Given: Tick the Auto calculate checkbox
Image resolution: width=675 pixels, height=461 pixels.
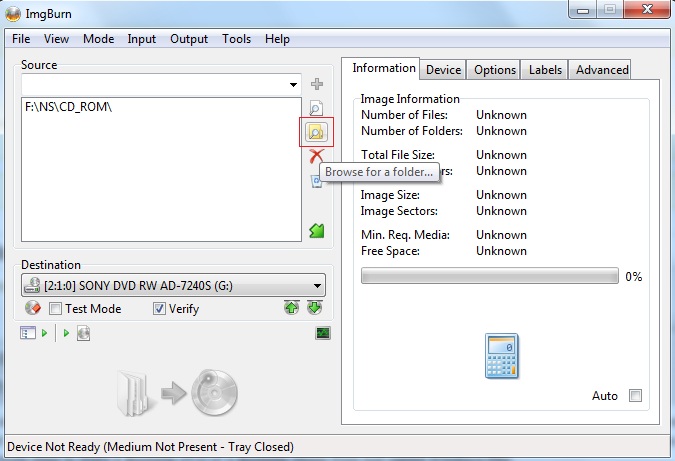Looking at the screenshot, I should point(635,396).
